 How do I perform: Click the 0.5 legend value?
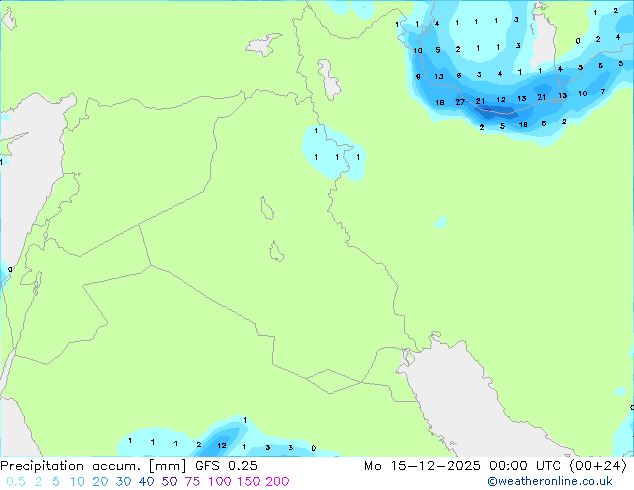16,482
